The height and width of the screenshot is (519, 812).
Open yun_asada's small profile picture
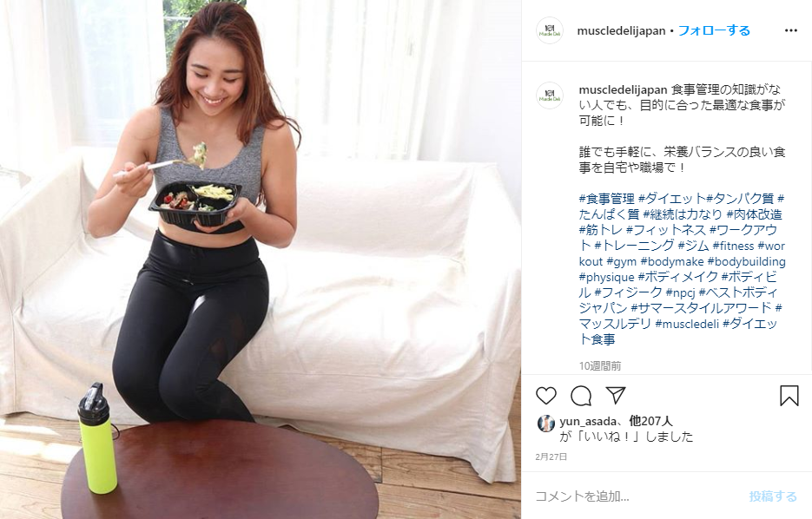[x=546, y=424]
